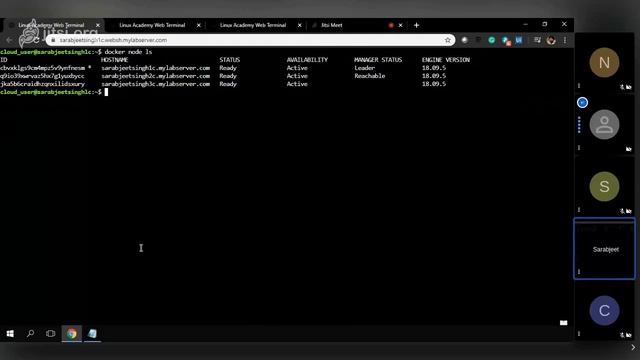The height and width of the screenshot is (360, 640).
Task: Expand the filmstrip arrow at bottom right
Action: coord(633,347)
